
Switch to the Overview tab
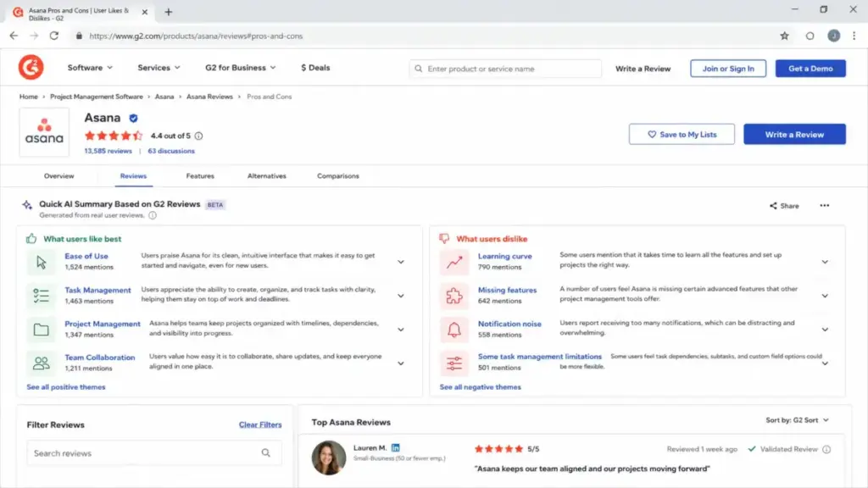(x=58, y=176)
